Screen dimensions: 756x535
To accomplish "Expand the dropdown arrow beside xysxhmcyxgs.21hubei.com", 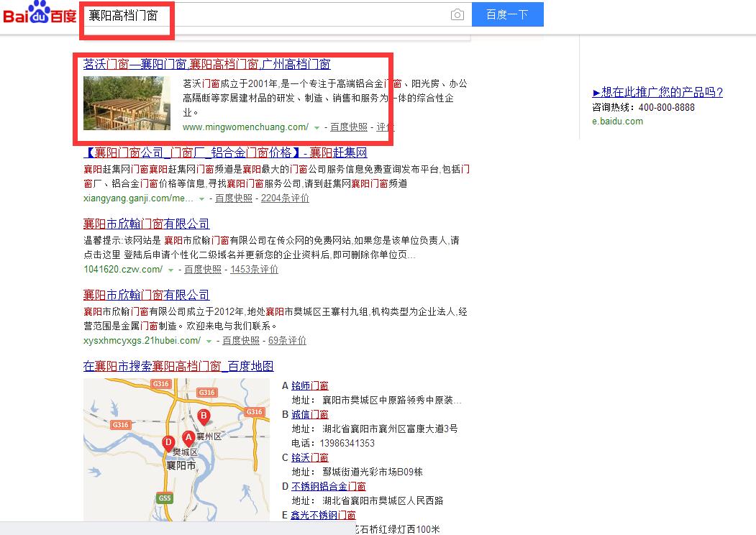I will (209, 342).
